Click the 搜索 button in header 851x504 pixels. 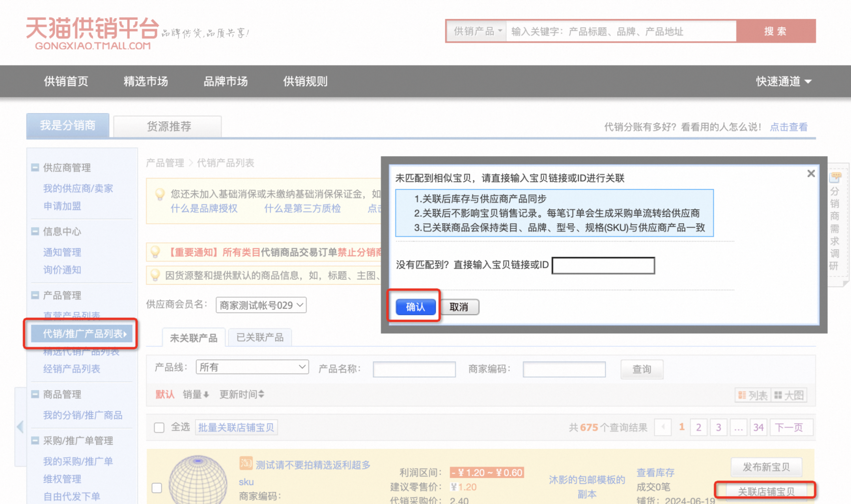pos(776,31)
